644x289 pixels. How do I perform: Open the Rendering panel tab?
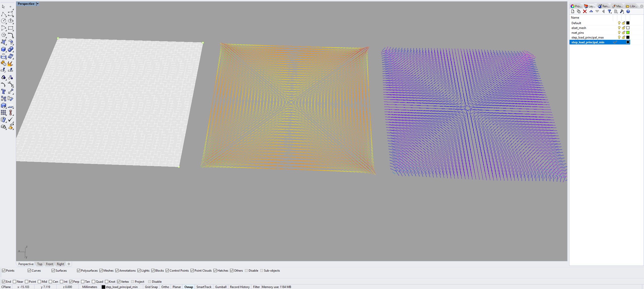(603, 6)
